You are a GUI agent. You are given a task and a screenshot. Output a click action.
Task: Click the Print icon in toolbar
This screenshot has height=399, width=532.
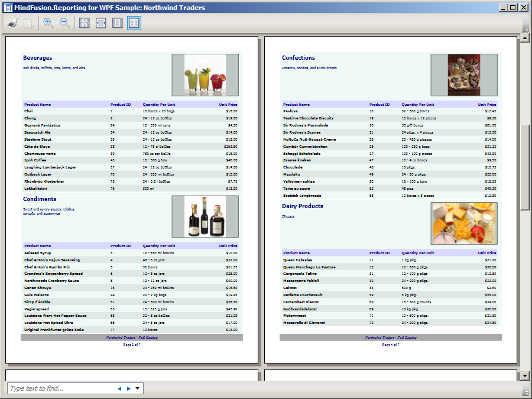click(x=12, y=23)
